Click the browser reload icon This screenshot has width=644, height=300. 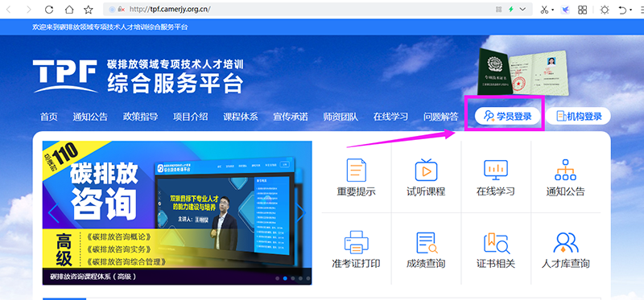tap(49, 10)
